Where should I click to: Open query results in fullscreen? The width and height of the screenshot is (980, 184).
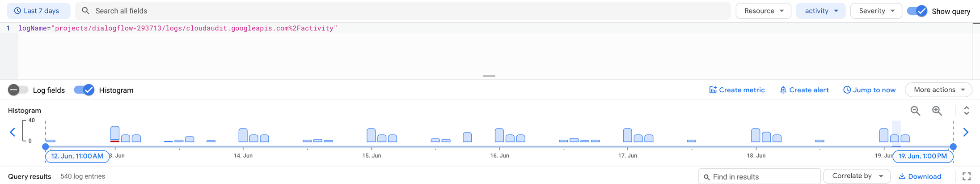pos(966,176)
